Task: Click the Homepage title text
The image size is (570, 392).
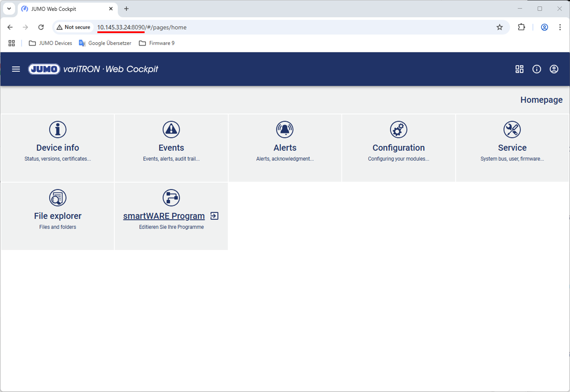Action: tap(541, 100)
